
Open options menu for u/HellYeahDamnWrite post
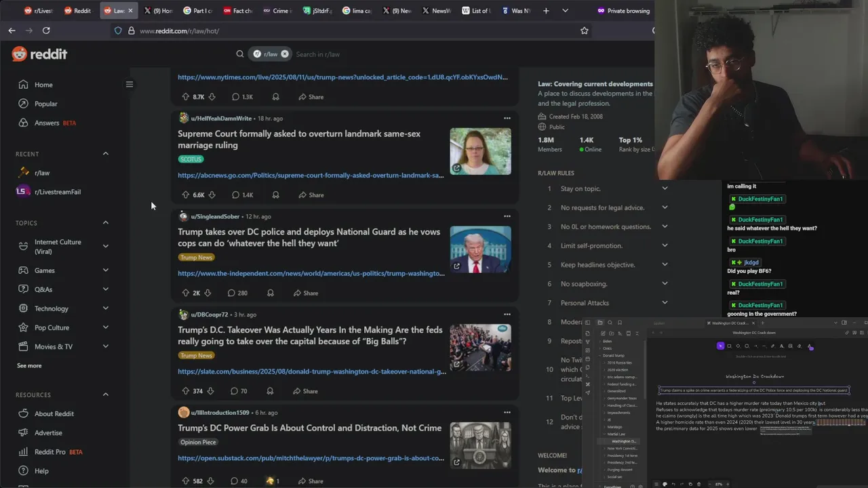pos(507,118)
